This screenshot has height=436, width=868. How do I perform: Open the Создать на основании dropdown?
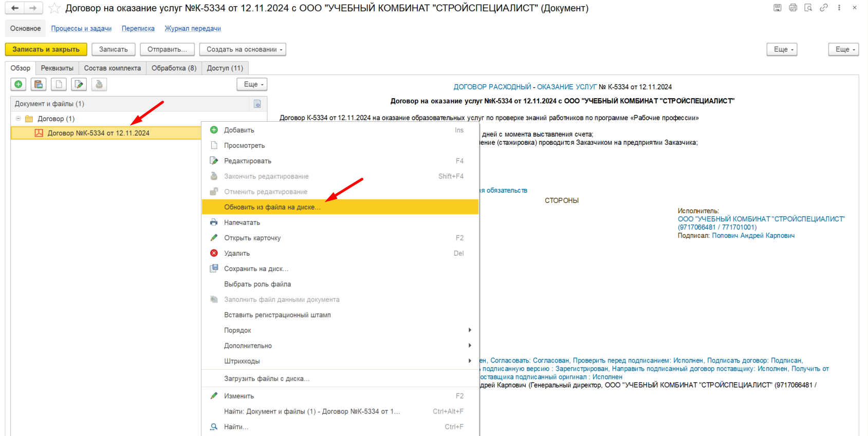[243, 49]
